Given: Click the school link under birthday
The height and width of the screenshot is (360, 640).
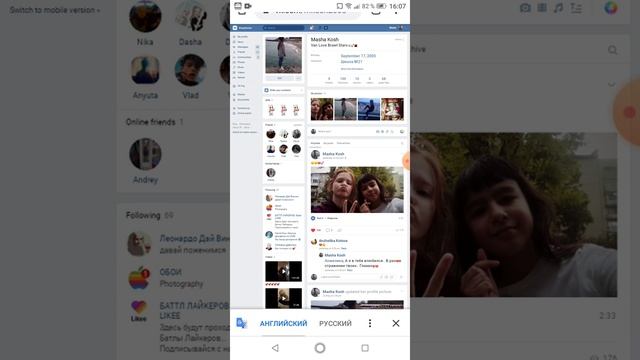Looking at the screenshot, I should pyautogui.click(x=351, y=62).
